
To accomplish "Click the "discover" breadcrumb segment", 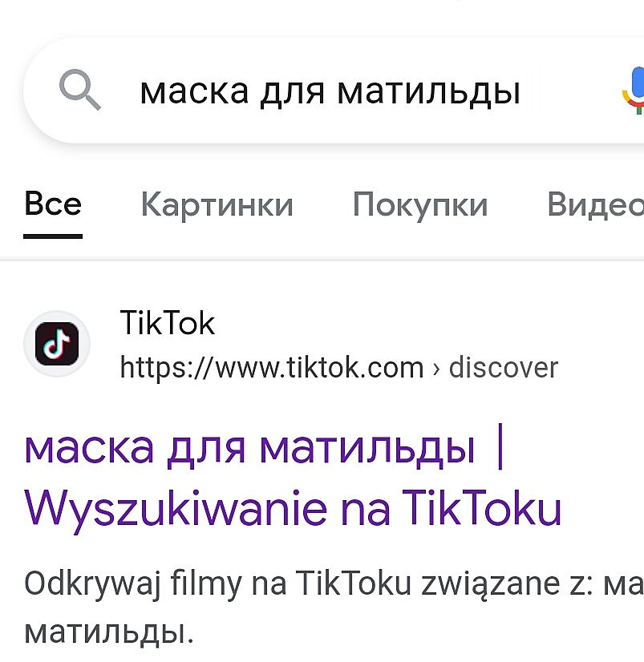I will point(503,368).
